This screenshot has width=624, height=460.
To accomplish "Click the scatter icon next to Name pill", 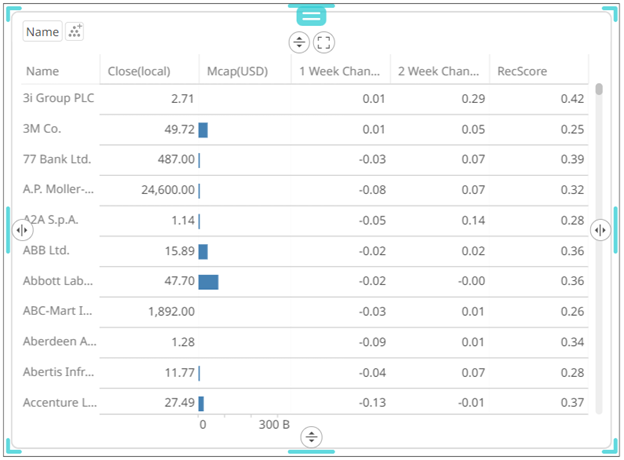I will point(75,31).
